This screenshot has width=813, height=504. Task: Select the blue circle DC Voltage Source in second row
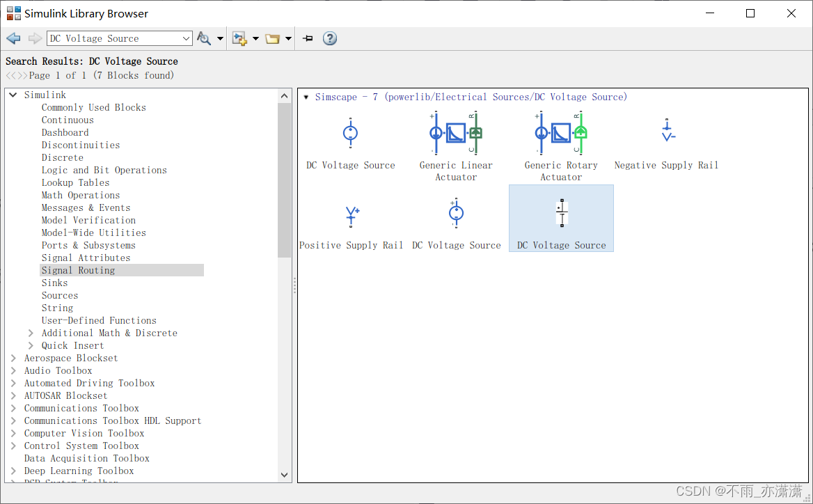[457, 224]
